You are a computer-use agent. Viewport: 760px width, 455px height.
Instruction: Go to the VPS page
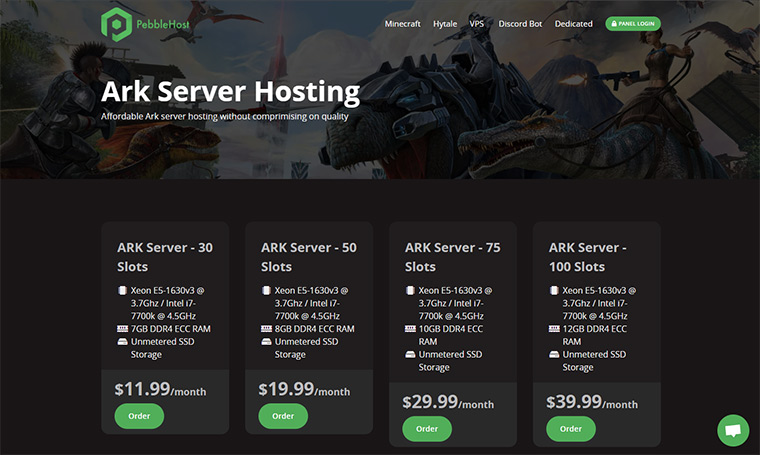pyautogui.click(x=476, y=24)
